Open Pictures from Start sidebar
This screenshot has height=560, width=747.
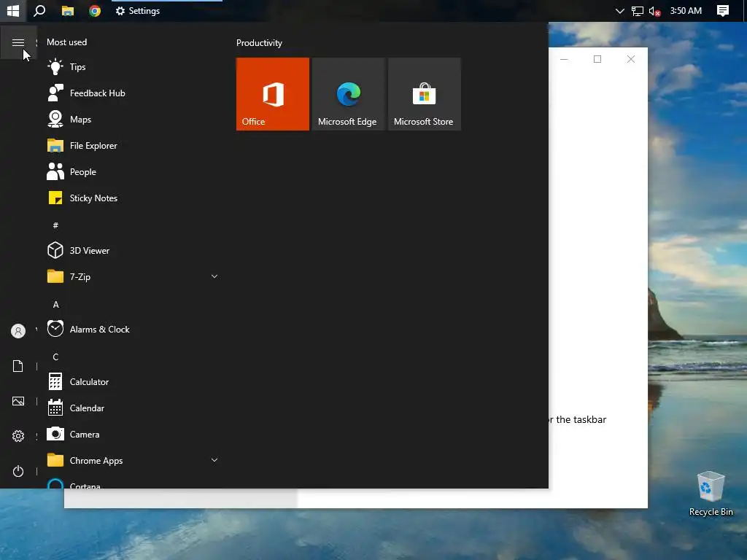(x=18, y=401)
